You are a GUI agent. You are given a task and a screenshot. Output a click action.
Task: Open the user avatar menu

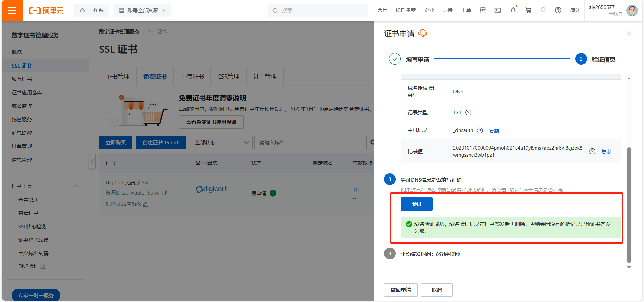[632, 10]
